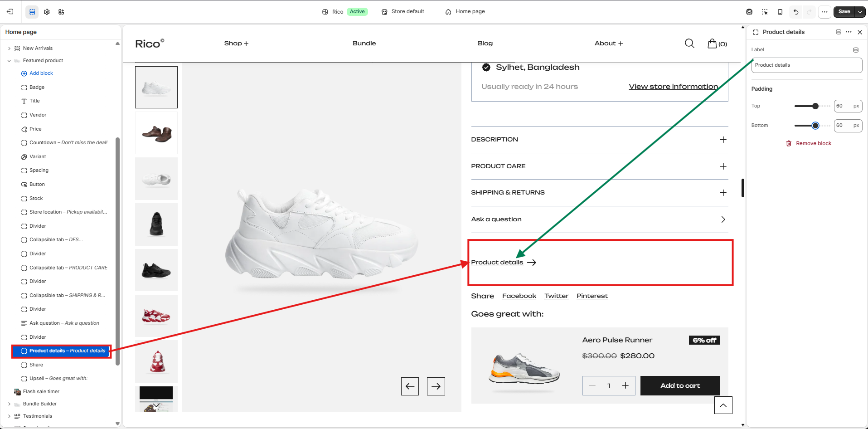Viewport: 868px width, 429px height.
Task: Share on Facebook link
Action: click(x=519, y=296)
